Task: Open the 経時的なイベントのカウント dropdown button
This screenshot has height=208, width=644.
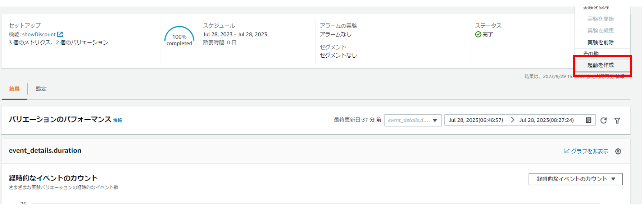Action: (575, 179)
